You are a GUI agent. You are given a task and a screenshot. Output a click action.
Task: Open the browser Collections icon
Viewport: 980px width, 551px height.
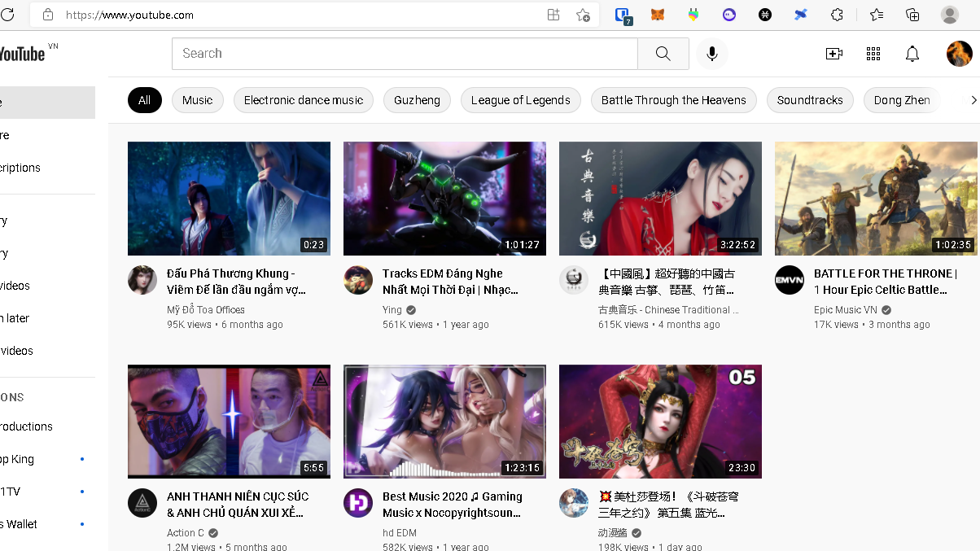(912, 15)
